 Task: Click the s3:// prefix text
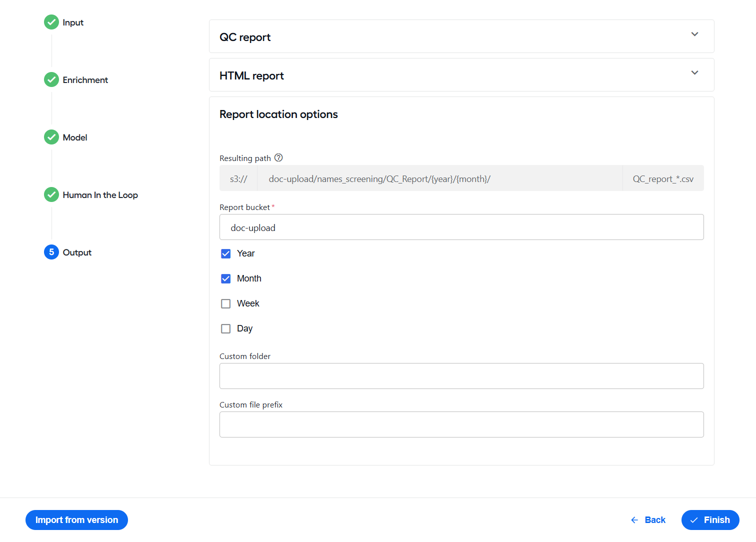(238, 179)
